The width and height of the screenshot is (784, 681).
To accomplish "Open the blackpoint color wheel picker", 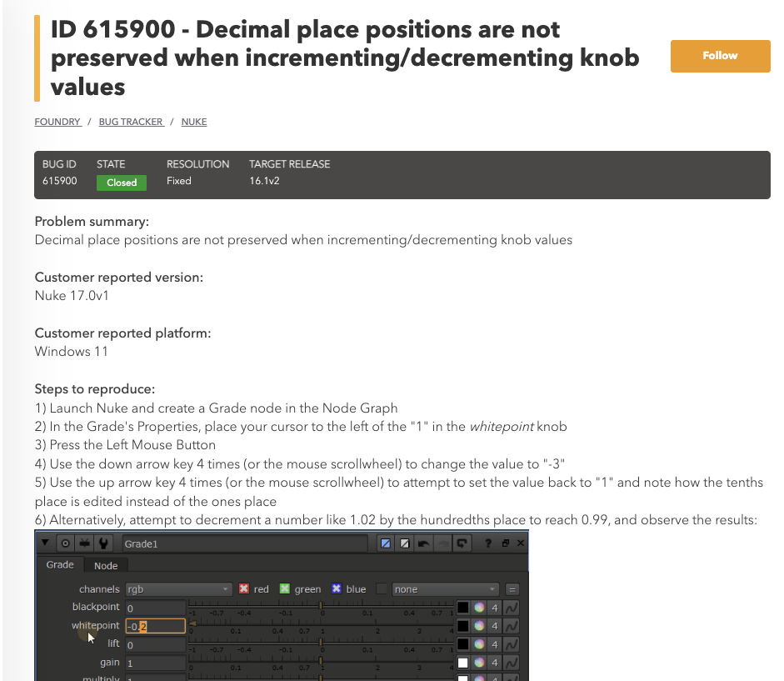I will tap(479, 608).
